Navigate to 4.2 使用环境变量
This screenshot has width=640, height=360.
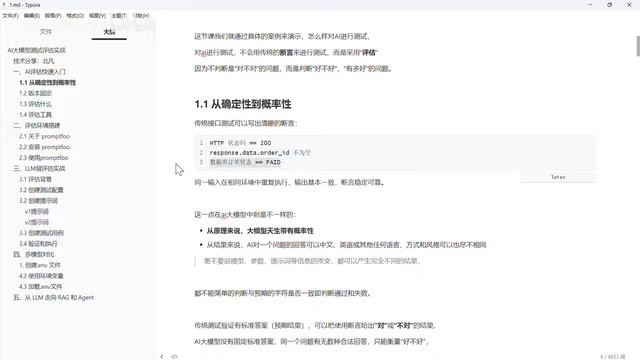pos(41,276)
